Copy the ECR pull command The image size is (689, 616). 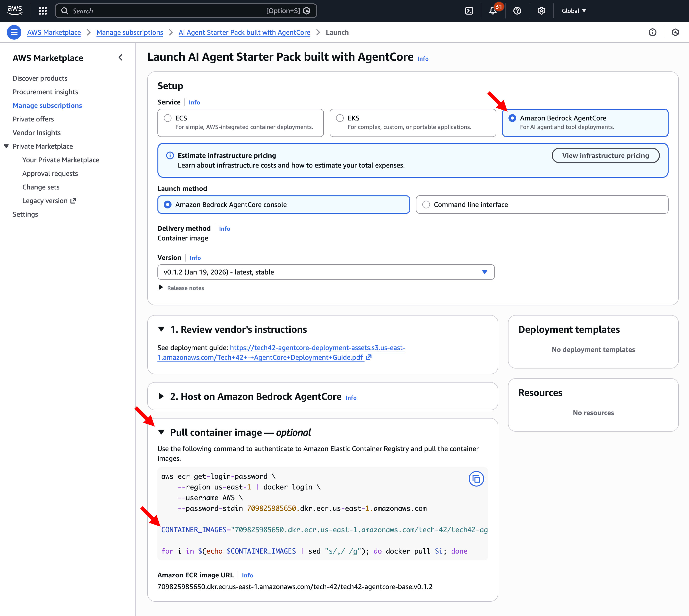(x=476, y=479)
